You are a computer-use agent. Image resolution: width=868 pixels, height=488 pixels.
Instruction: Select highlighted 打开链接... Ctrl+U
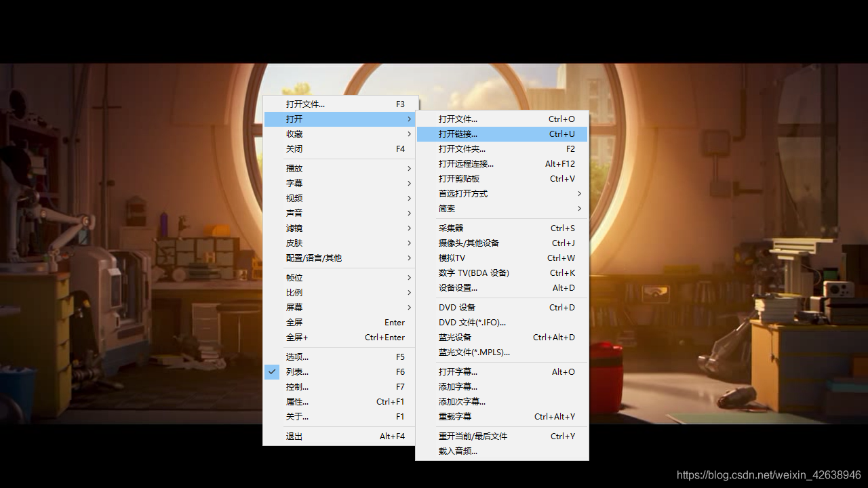(x=502, y=134)
